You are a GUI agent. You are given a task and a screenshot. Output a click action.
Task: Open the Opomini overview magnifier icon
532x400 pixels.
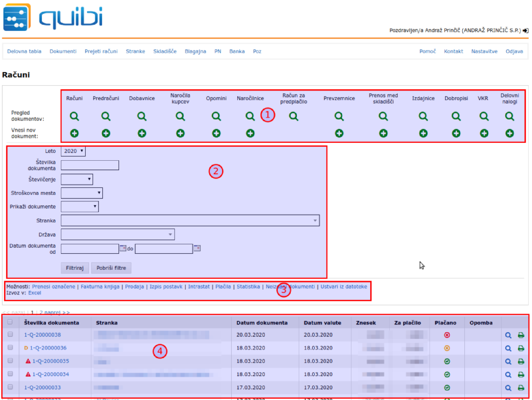pos(216,116)
